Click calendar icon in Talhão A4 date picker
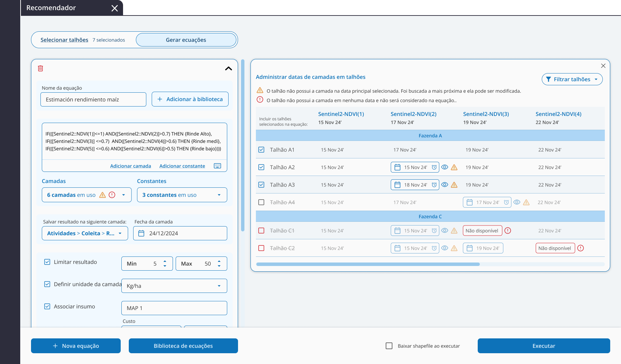This screenshot has height=364, width=621. click(x=470, y=202)
